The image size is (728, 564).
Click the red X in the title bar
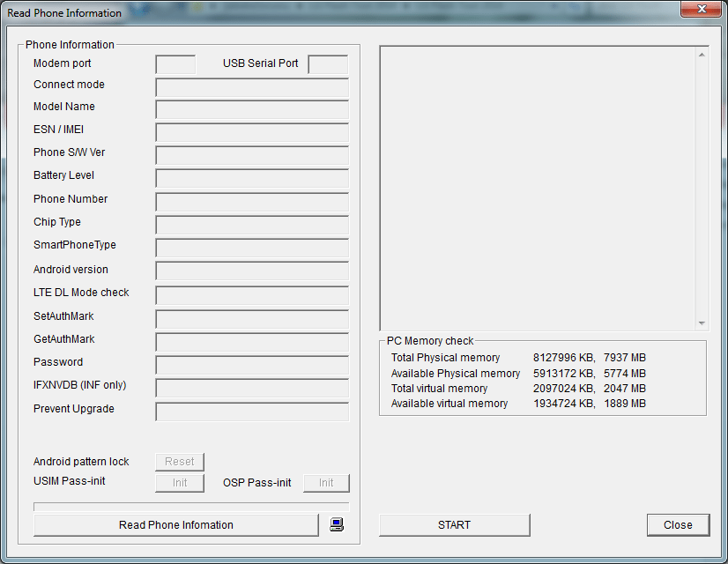702,10
